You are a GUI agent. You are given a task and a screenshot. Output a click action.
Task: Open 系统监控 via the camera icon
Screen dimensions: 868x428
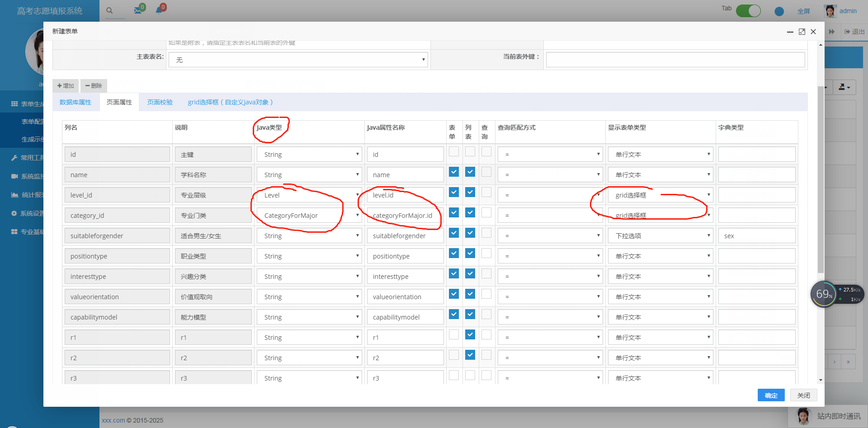coord(14,176)
